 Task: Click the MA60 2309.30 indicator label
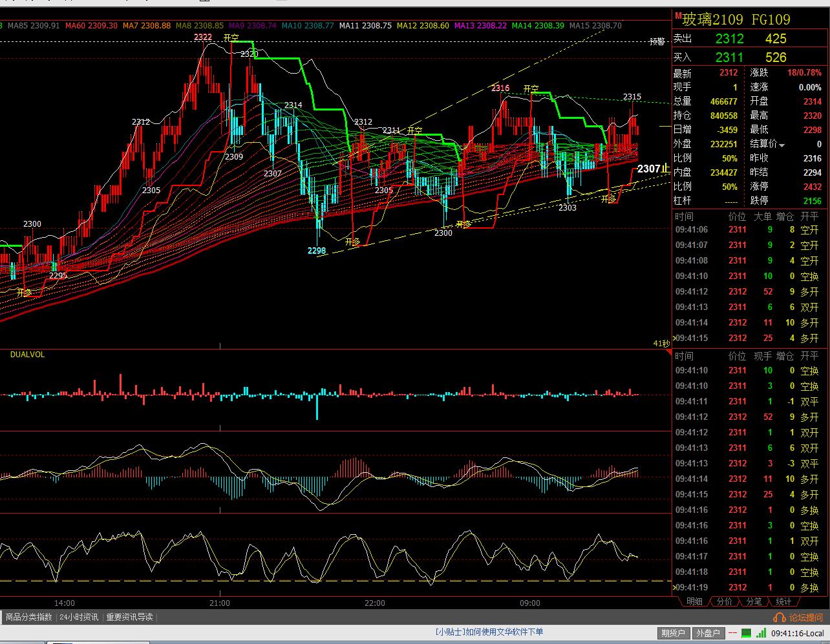(91, 26)
